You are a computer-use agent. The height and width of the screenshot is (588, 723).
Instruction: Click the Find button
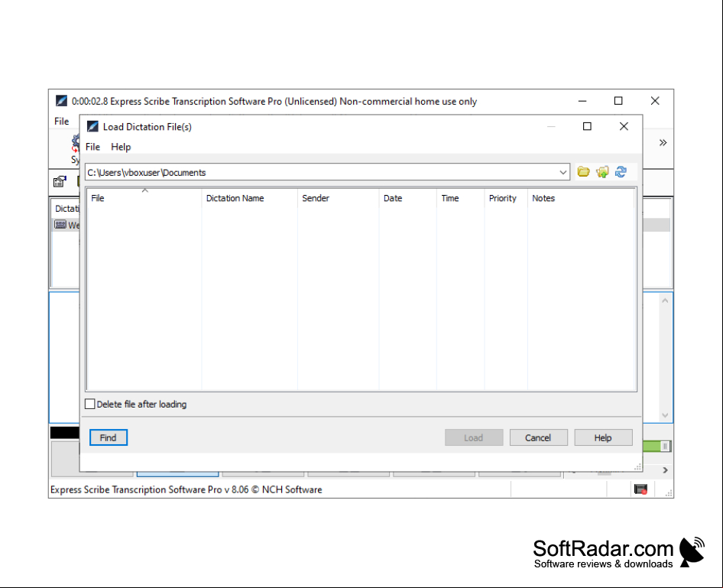[x=109, y=437]
